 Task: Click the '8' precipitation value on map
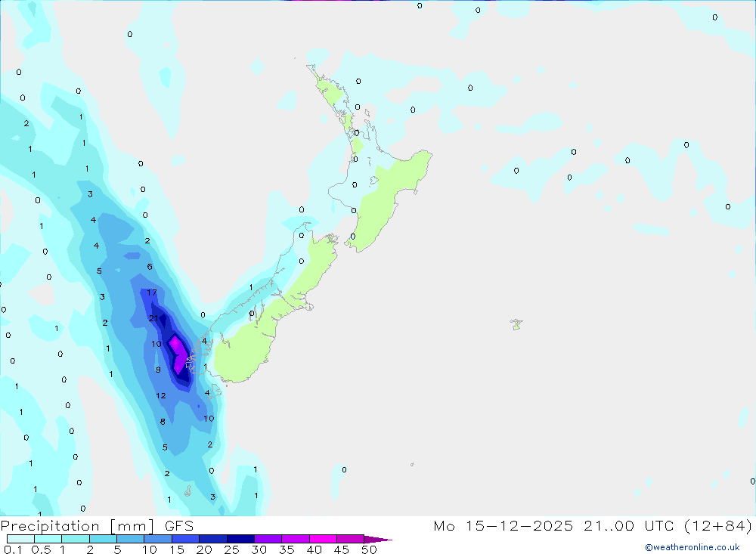coord(163,422)
